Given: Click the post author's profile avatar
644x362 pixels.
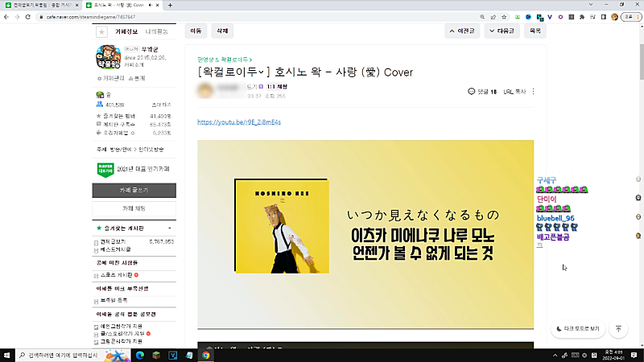Looking at the screenshot, I should (x=205, y=91).
